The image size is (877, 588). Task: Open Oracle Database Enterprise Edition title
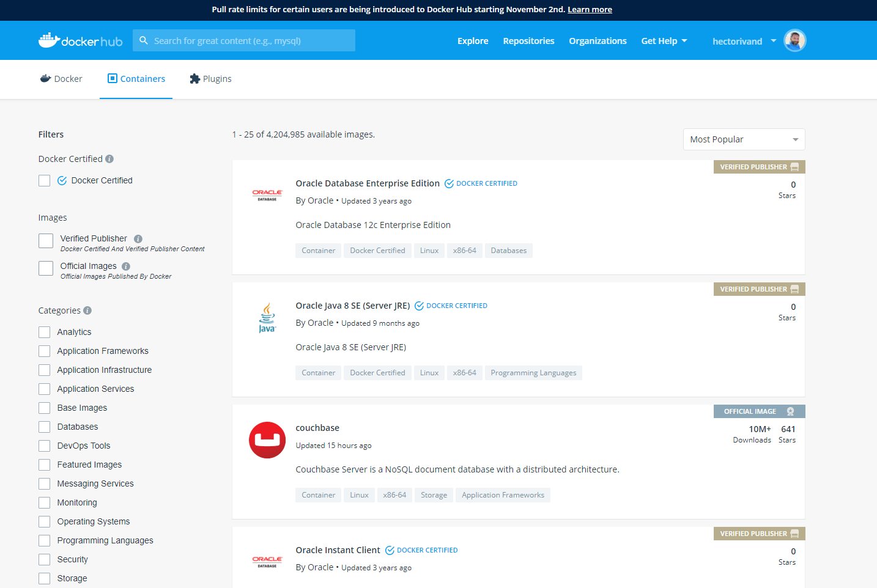(368, 183)
